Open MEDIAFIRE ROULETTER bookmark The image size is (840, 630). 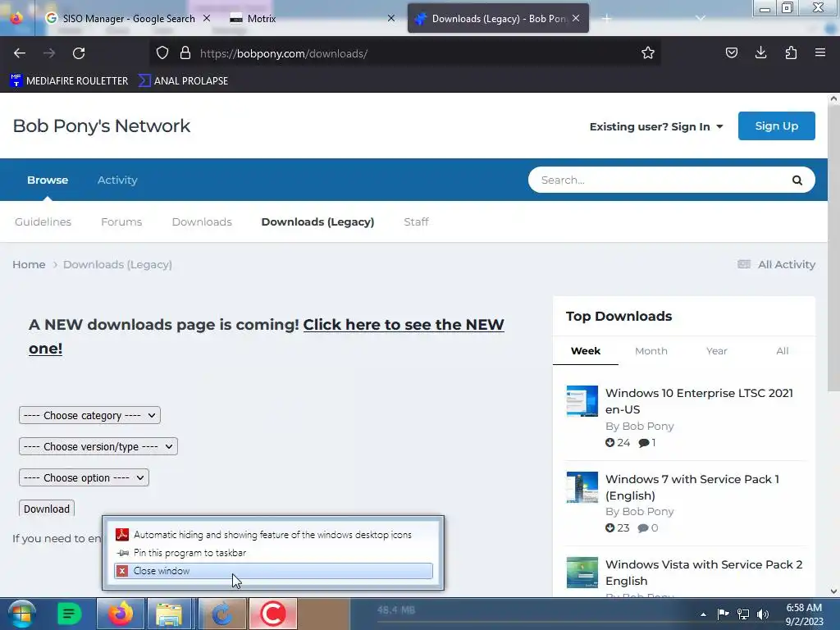69,81
